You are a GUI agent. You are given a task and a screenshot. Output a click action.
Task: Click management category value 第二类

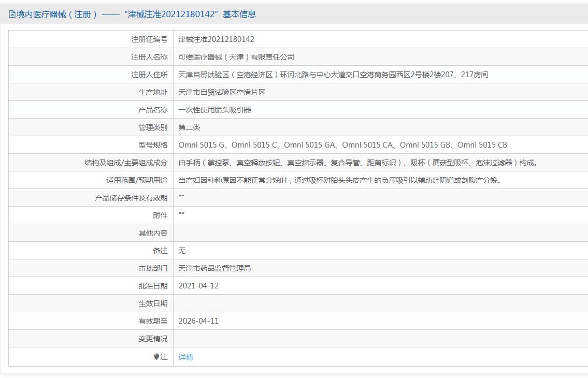189,127
